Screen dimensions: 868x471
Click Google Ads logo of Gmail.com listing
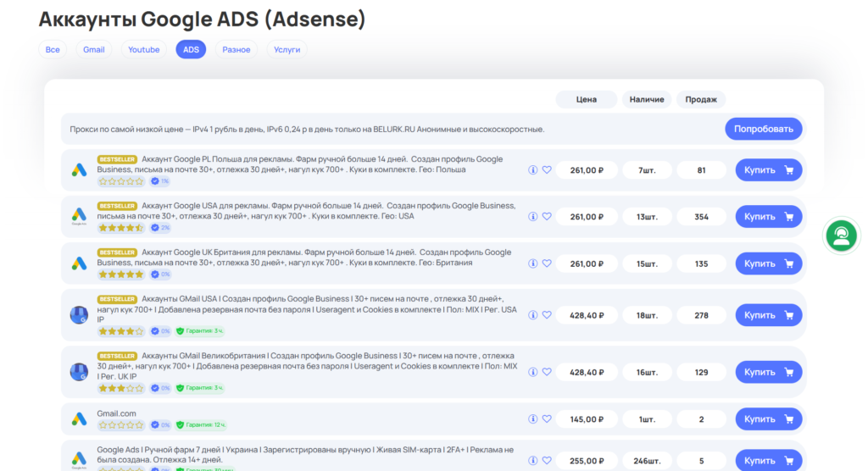tap(79, 419)
